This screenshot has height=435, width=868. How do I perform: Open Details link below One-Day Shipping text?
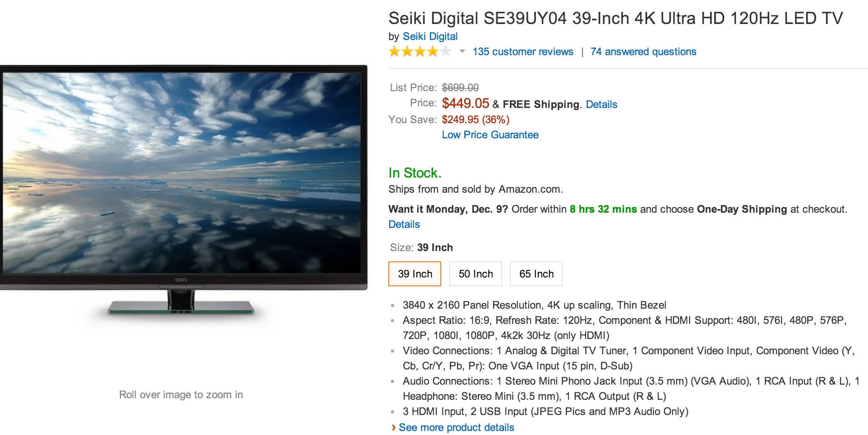click(404, 224)
